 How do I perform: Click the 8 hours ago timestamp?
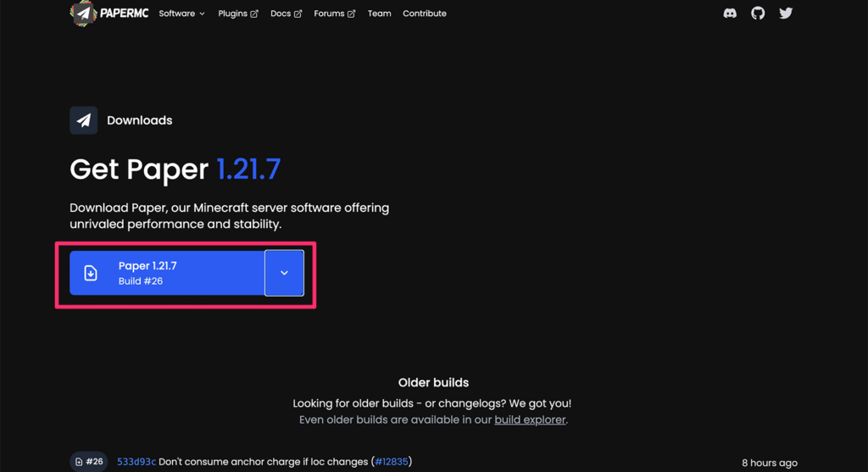tap(770, 463)
